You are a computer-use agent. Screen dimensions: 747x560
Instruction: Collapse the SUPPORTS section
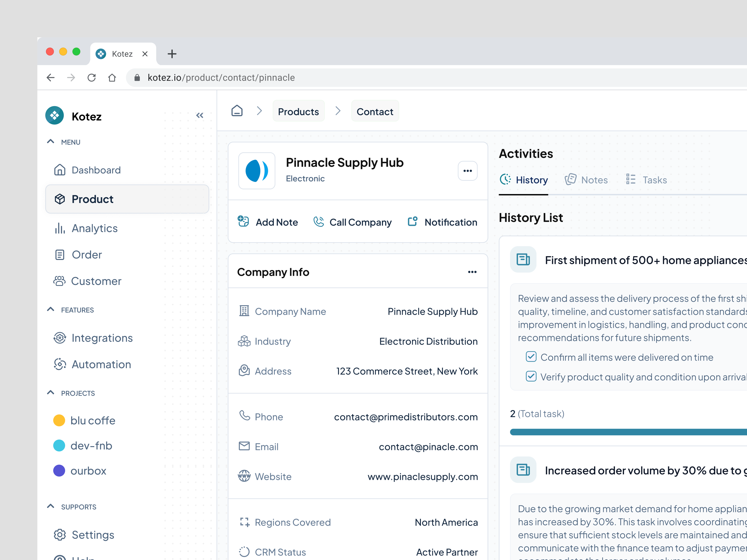pyautogui.click(x=50, y=506)
